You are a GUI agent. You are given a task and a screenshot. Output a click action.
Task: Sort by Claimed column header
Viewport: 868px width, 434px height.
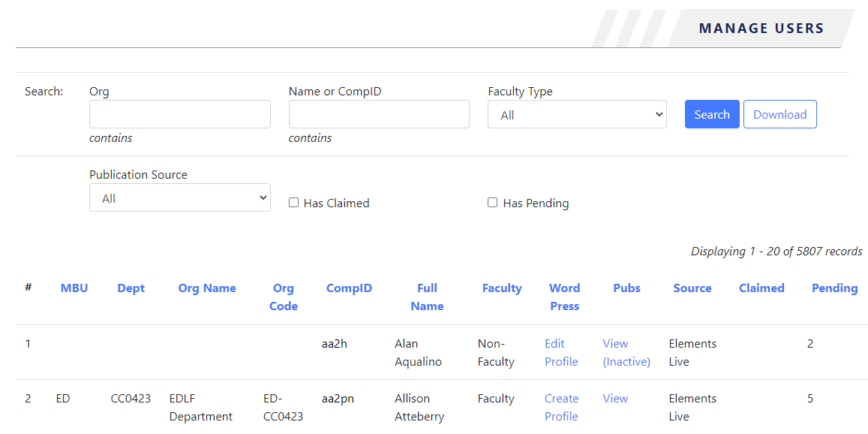click(x=761, y=288)
